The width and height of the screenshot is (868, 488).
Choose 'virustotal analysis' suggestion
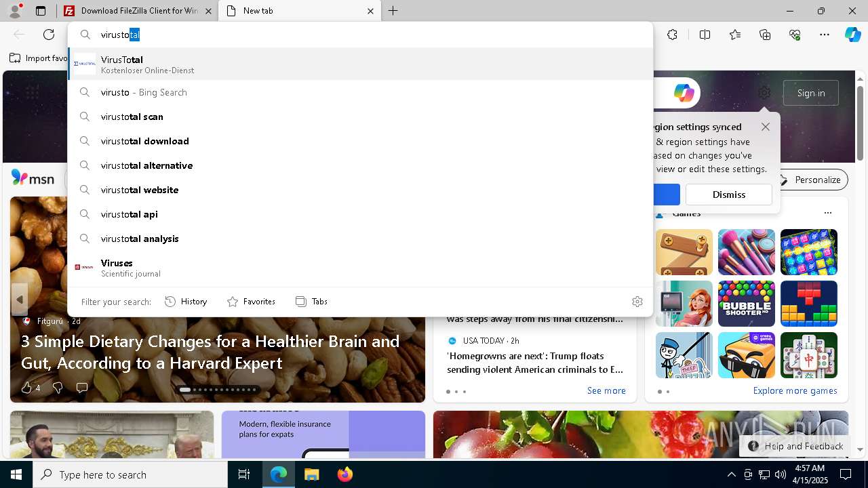pyautogui.click(x=360, y=239)
